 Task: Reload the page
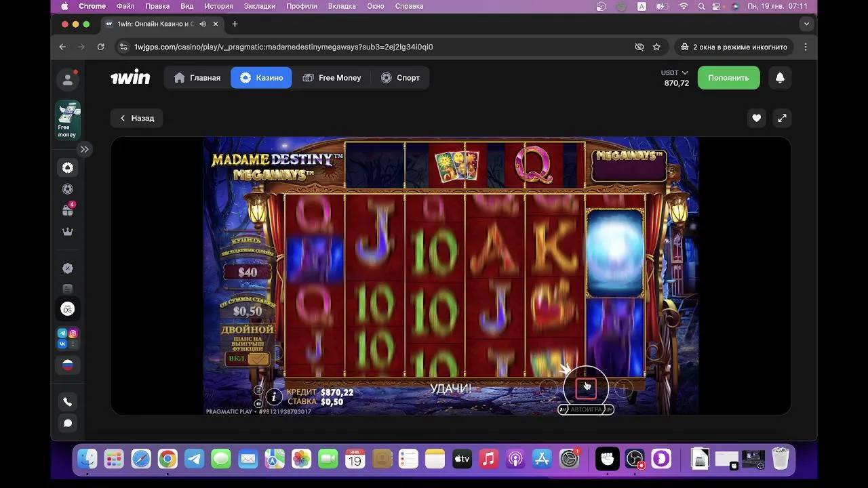tap(100, 47)
